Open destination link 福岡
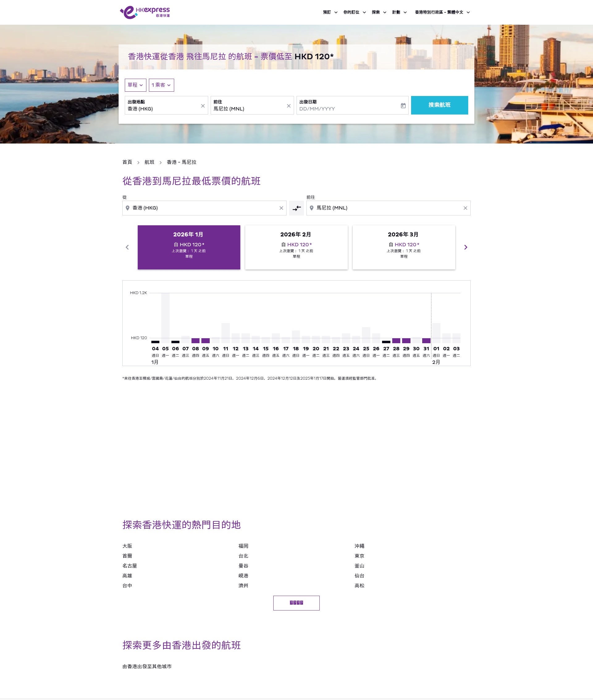 [x=243, y=546]
